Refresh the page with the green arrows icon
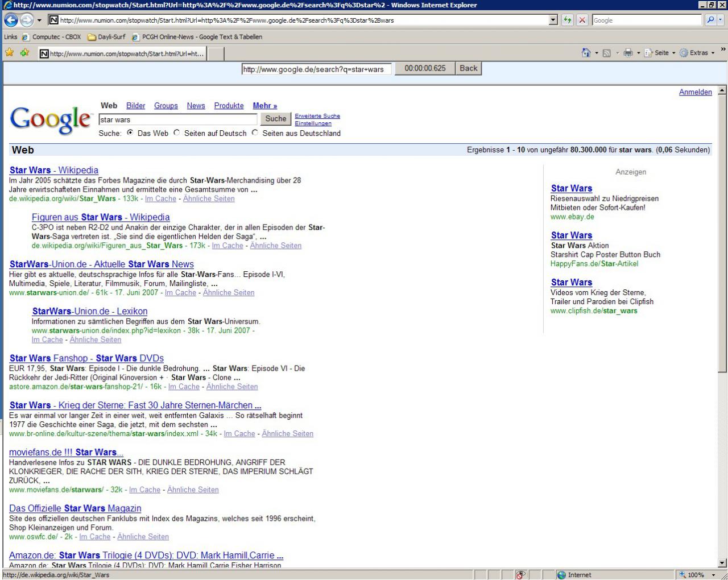 point(568,20)
